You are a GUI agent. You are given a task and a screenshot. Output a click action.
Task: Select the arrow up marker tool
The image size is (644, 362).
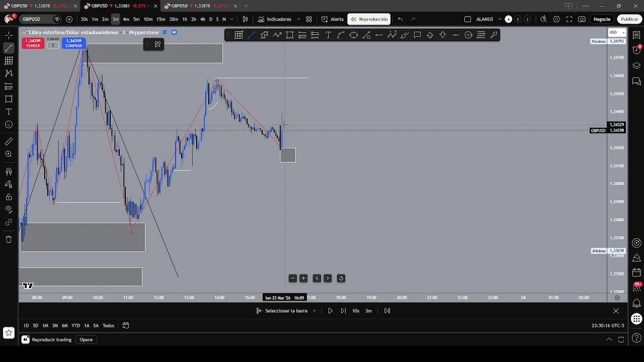tap(430, 35)
